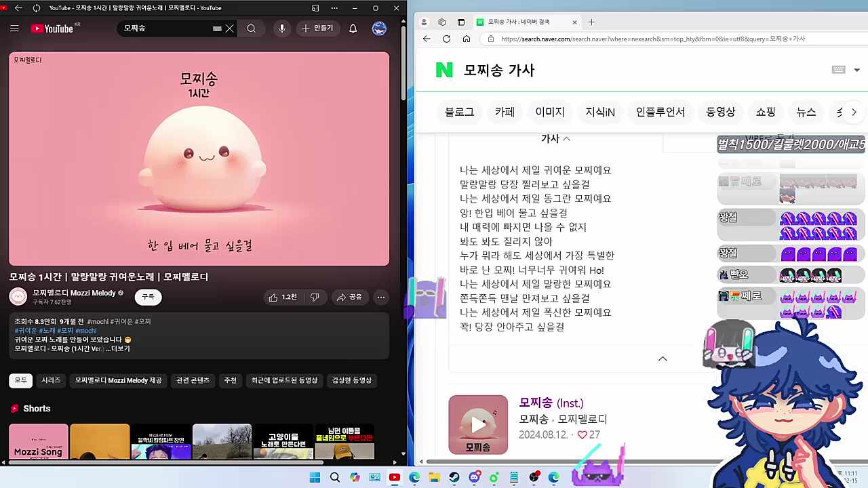Open Naver home via green N logo
The width and height of the screenshot is (868, 488).
[444, 70]
